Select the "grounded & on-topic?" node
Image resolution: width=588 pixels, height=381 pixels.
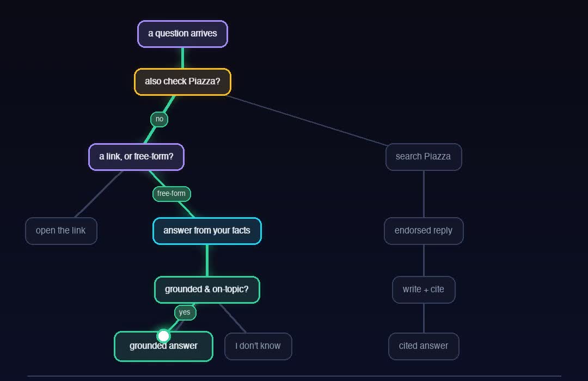point(207,290)
